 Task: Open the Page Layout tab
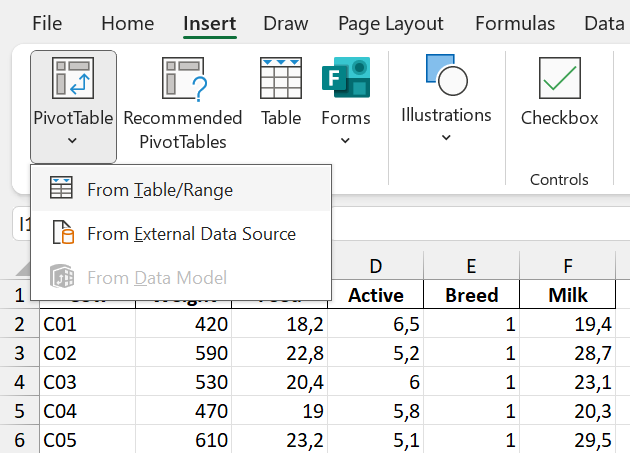pyautogui.click(x=390, y=23)
